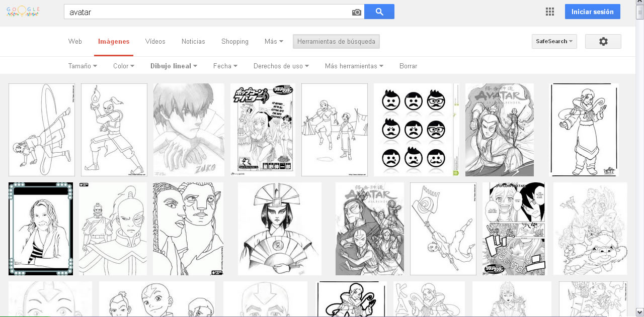Click the search field containing avatar

(x=206, y=12)
